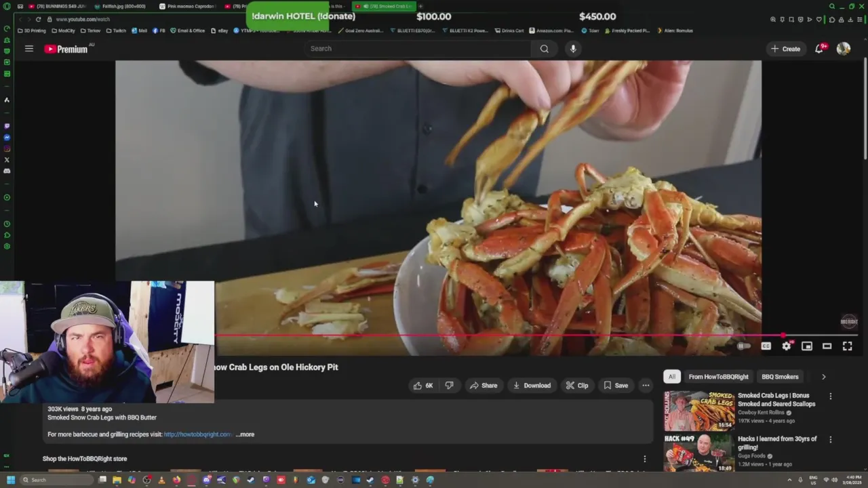The height and width of the screenshot is (488, 868).
Task: Select From HowToBBQRight chip
Action: point(718,377)
